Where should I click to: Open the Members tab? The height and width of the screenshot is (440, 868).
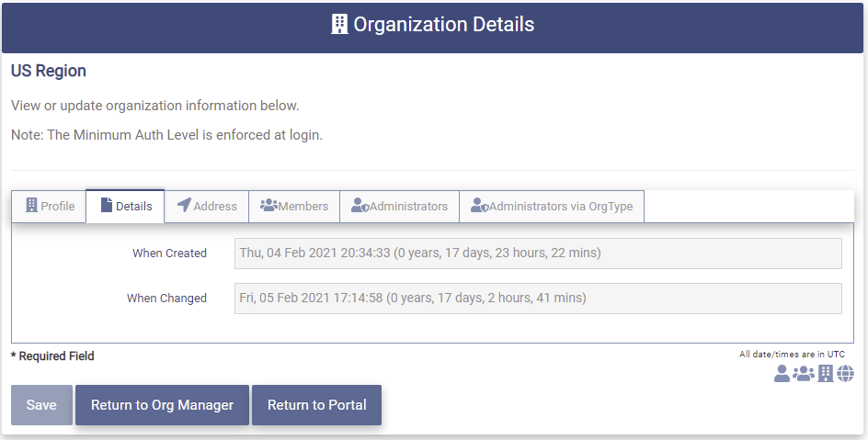click(x=294, y=206)
